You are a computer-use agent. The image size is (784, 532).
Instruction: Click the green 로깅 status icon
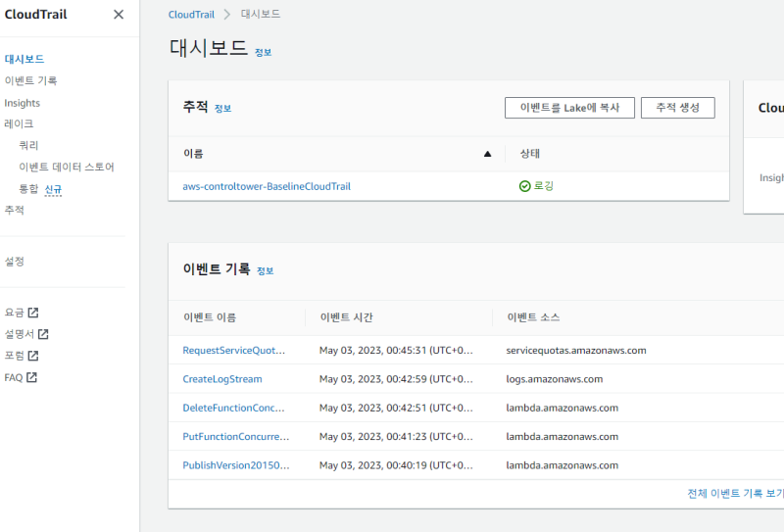click(524, 186)
